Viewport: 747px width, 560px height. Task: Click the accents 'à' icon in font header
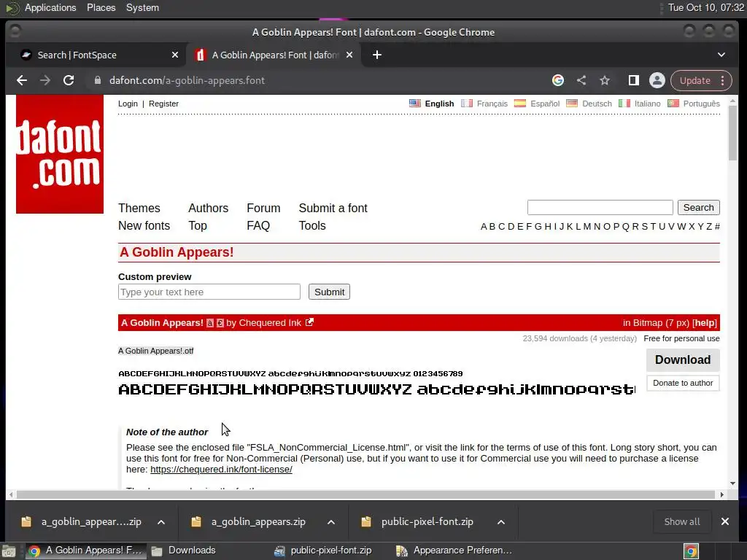coord(209,323)
